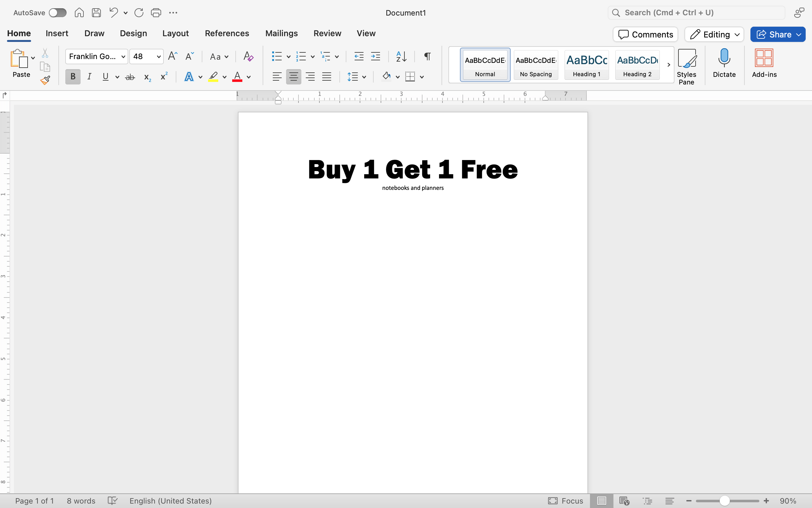Click the Paste clipboard icon
The image size is (812, 508).
click(19, 58)
